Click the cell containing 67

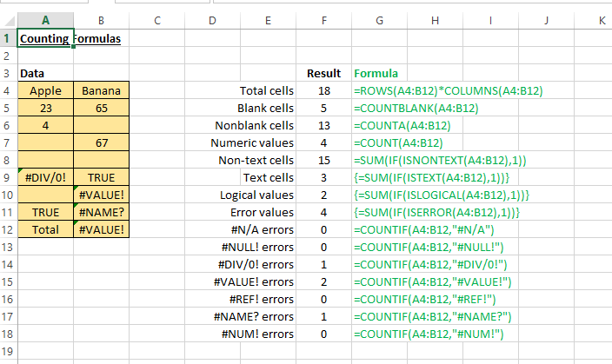click(101, 142)
